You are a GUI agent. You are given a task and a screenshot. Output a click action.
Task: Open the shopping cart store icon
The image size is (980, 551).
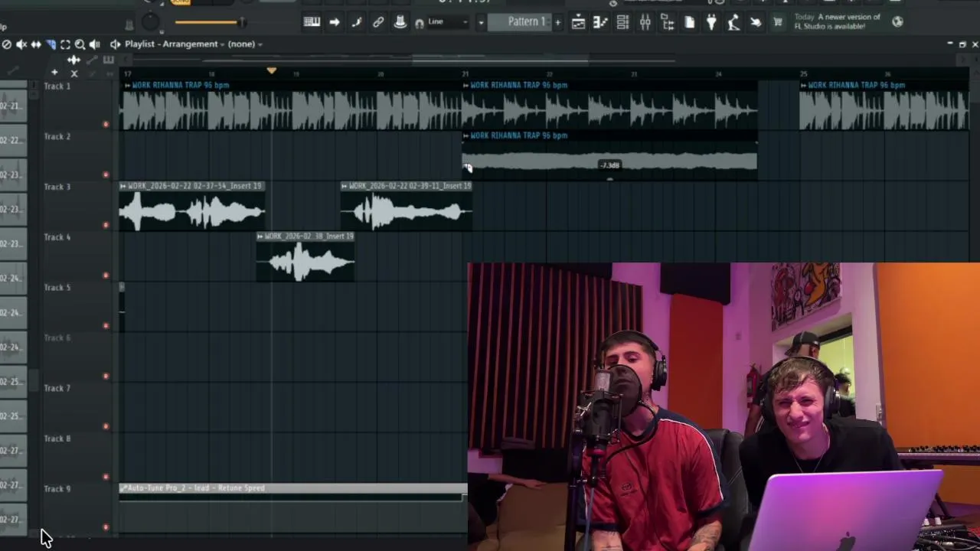pos(778,23)
